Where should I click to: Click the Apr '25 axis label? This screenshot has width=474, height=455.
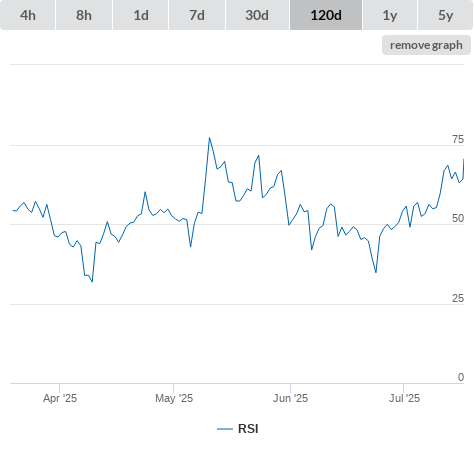point(60,398)
